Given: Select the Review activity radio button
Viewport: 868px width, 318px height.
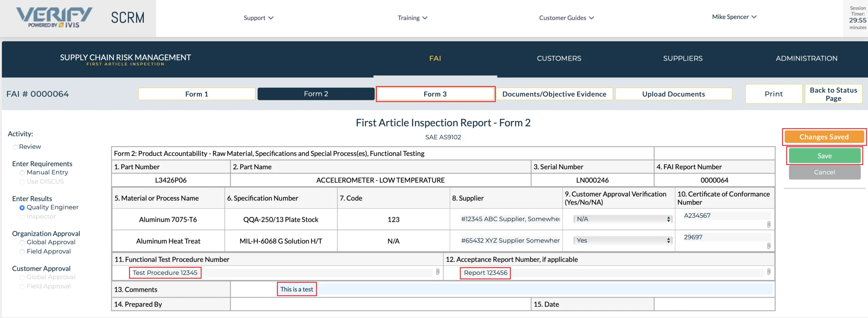Looking at the screenshot, I should [x=15, y=147].
